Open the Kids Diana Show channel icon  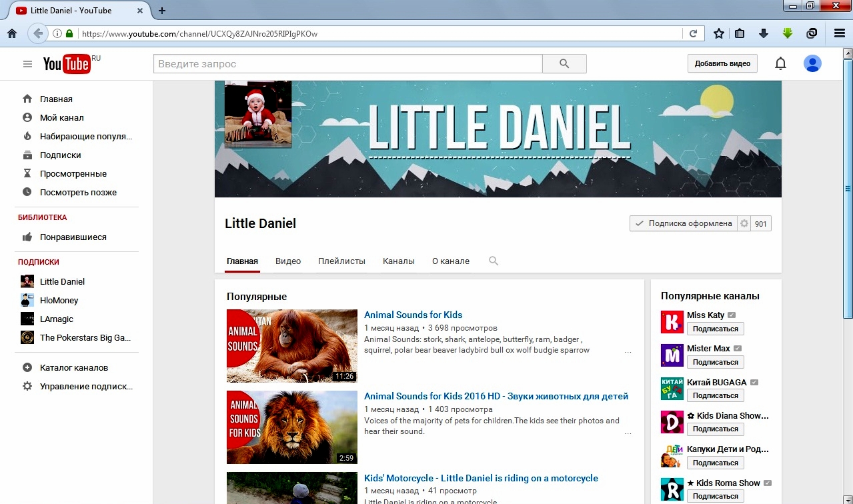click(672, 422)
